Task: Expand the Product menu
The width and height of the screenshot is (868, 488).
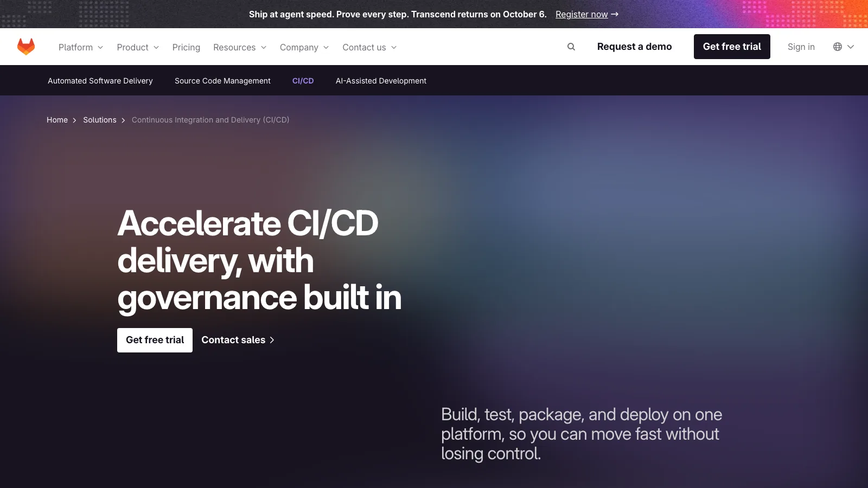Action: point(138,47)
